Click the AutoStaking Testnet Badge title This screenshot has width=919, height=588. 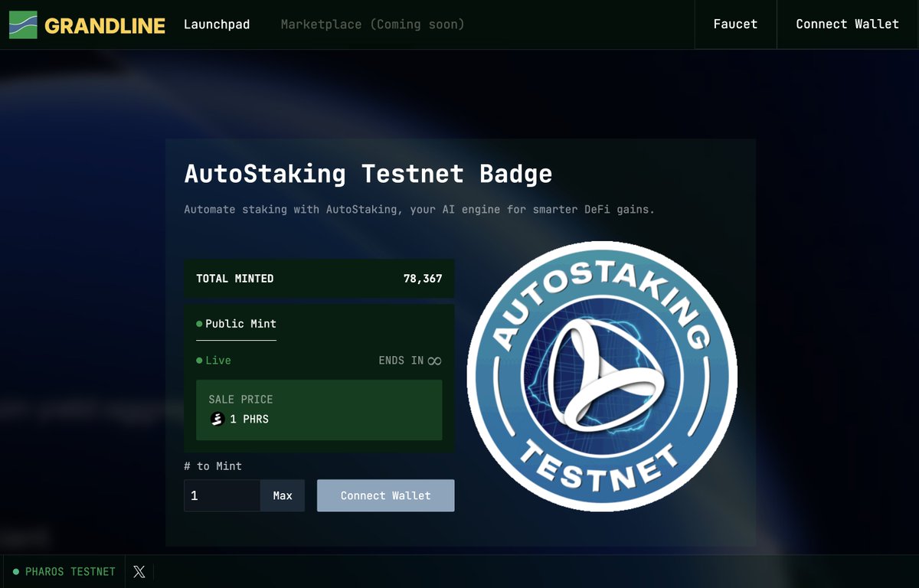click(368, 173)
